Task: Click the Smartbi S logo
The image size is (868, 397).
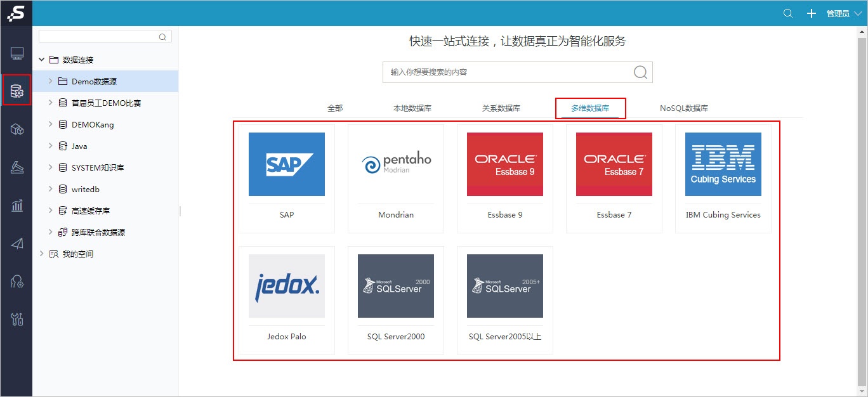Action: coord(16,13)
